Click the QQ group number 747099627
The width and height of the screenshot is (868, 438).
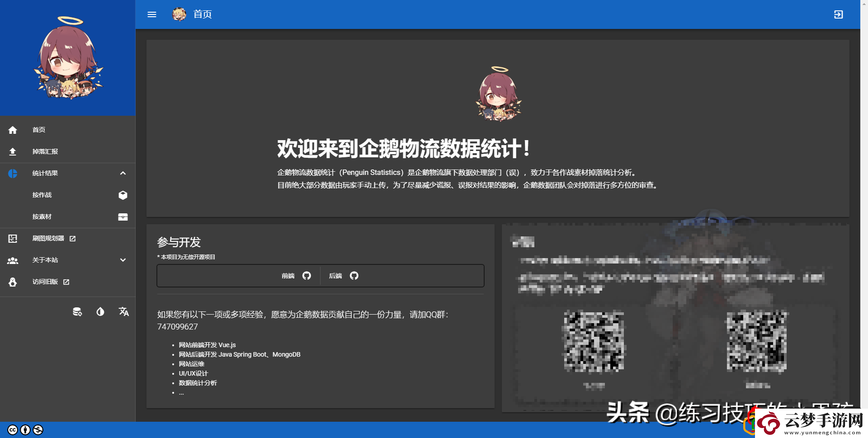[x=177, y=327]
